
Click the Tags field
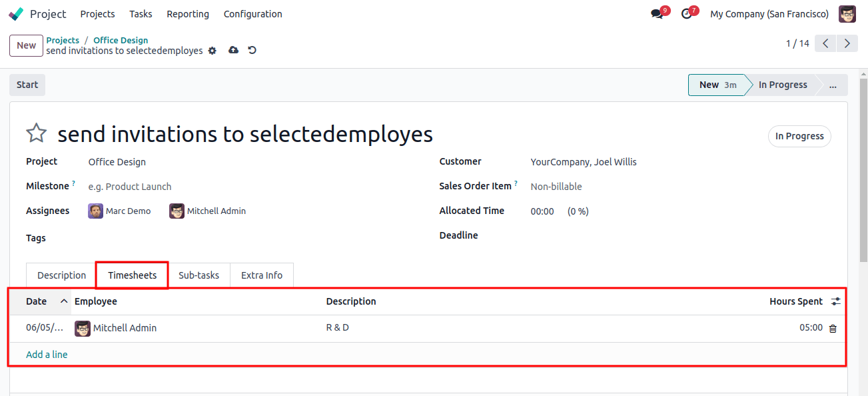[253, 238]
